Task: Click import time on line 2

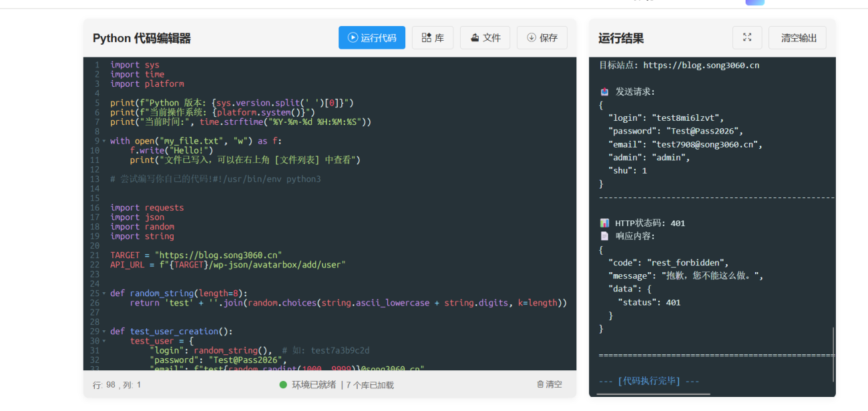Action: coord(137,74)
